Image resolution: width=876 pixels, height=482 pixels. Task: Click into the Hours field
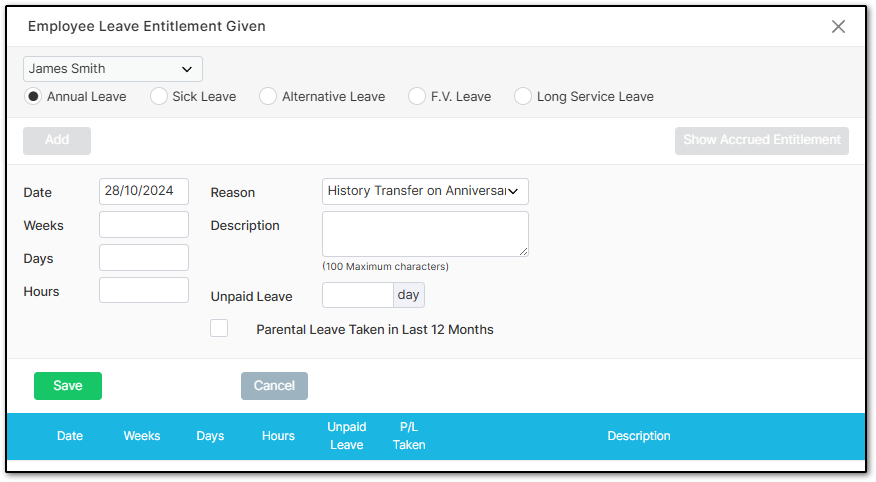point(144,290)
